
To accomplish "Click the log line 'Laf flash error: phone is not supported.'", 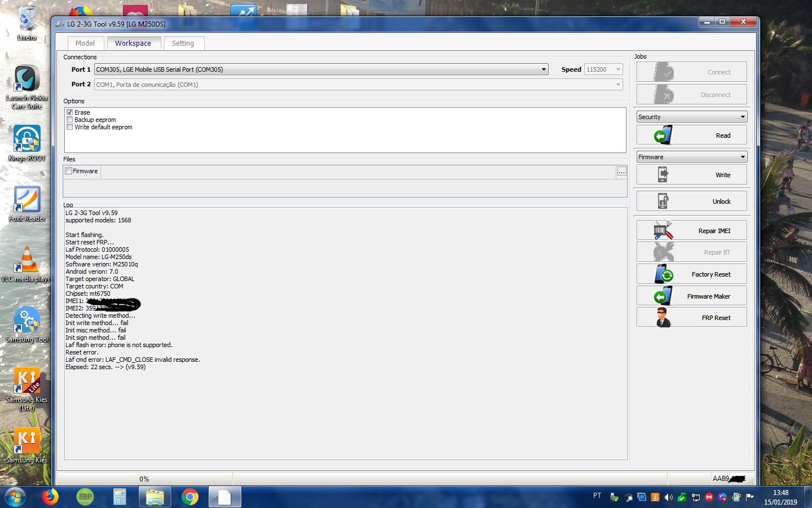I will click(119, 345).
